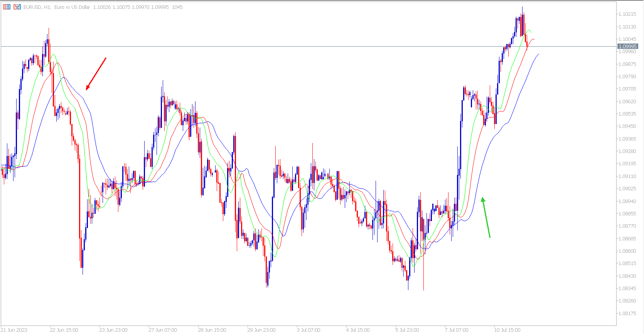Image resolution: width=644 pixels, height=334 pixels.
Task: Click the 1.08175 price scale label
Action: 627,314
